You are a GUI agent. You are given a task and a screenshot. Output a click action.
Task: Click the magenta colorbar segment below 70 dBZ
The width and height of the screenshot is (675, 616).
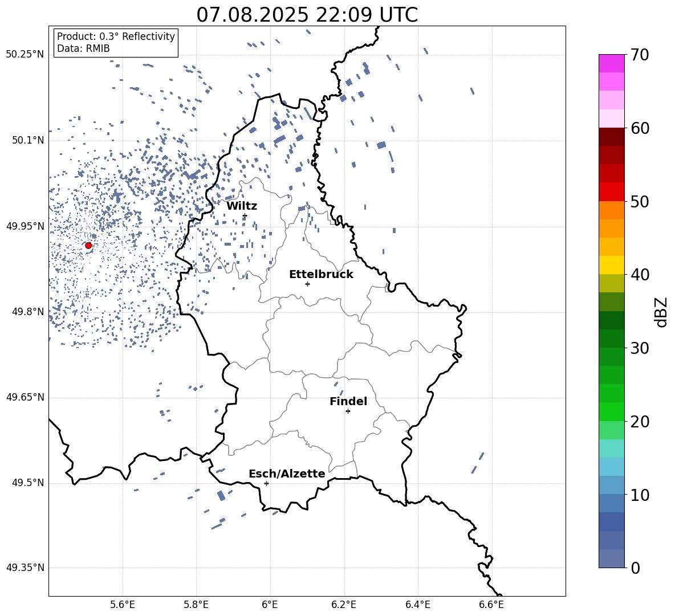point(611,63)
